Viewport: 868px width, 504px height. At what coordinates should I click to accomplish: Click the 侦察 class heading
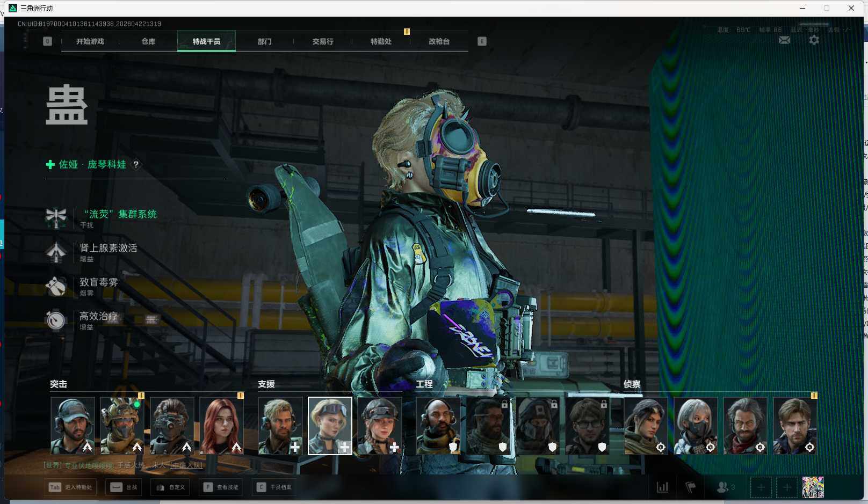click(632, 384)
